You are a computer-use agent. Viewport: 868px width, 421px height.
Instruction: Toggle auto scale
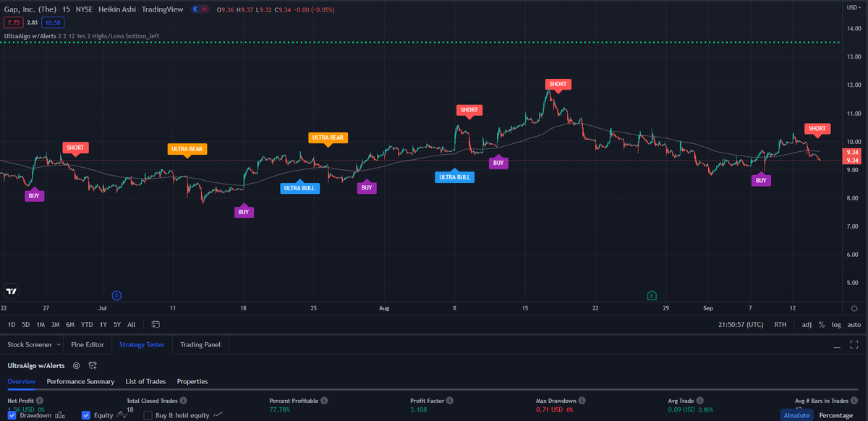click(x=854, y=325)
